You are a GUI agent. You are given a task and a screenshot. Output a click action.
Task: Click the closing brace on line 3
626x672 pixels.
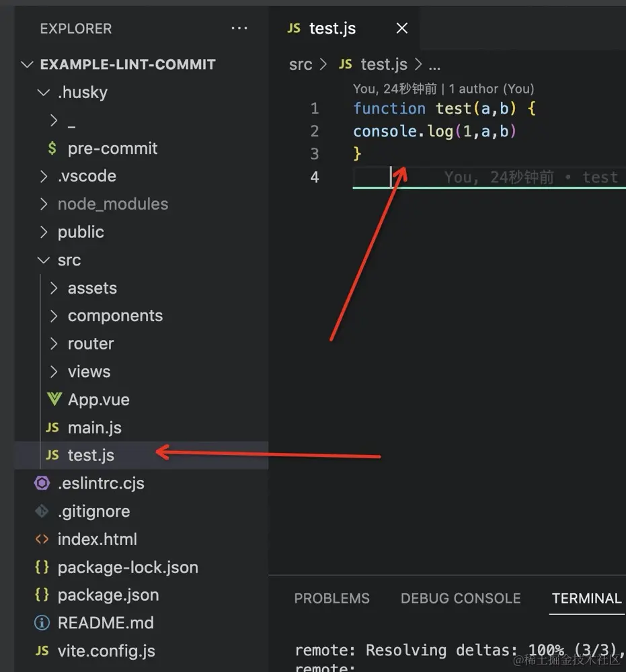[357, 153]
